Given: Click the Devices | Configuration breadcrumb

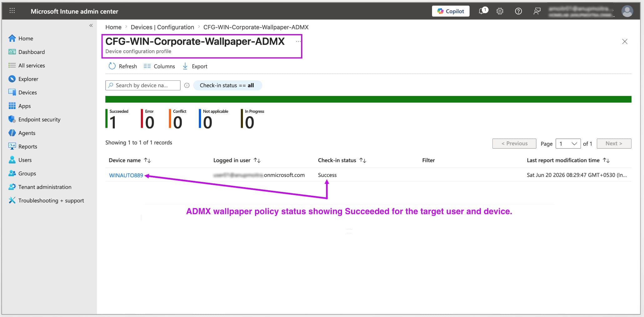Looking at the screenshot, I should click(162, 27).
